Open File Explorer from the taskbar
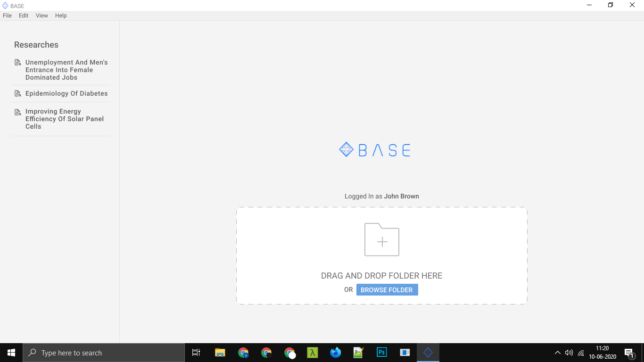This screenshot has width=644, height=362. 220,353
